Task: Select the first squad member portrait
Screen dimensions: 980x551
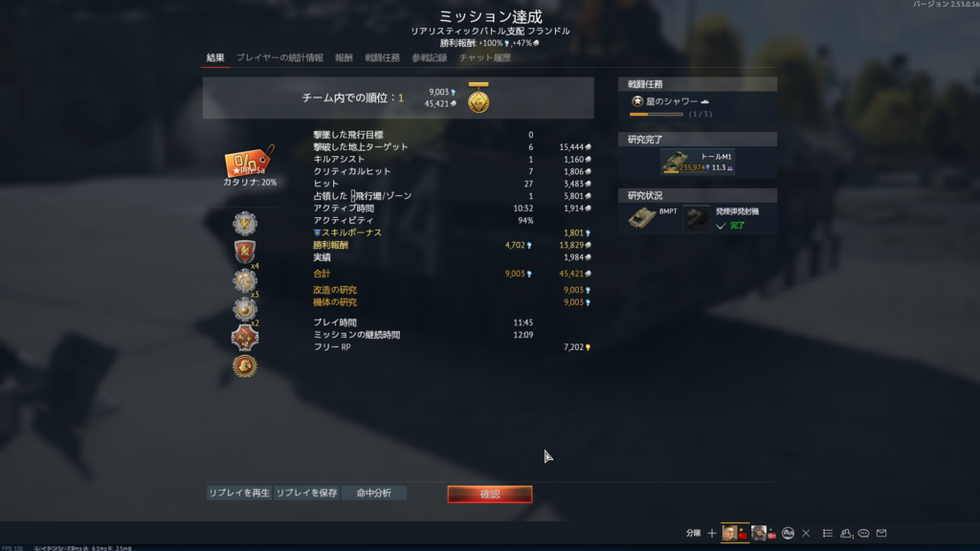Action: pos(728,533)
